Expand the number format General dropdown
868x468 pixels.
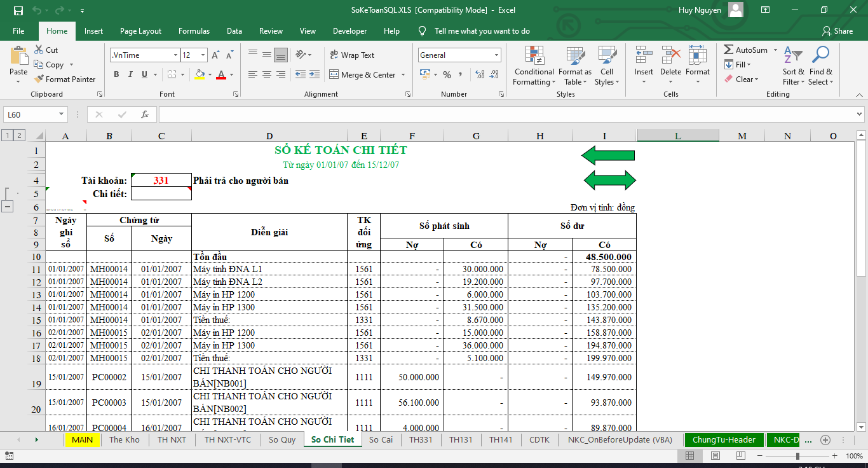496,55
